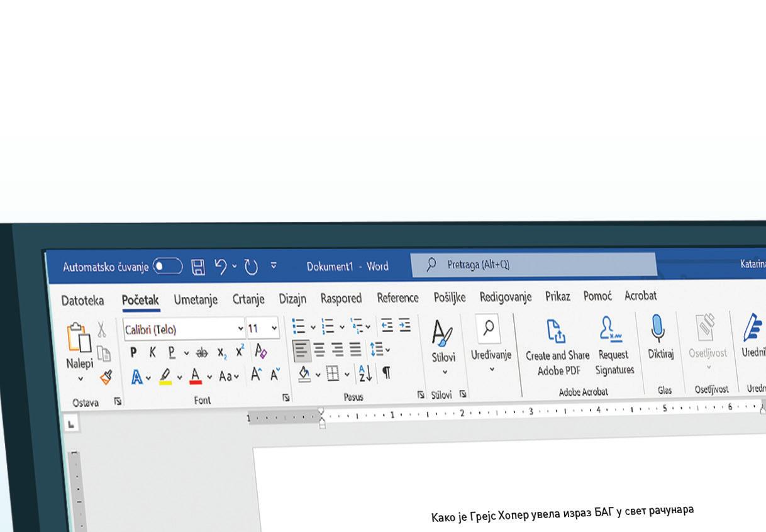Screen dimensions: 766x532
Task: Open the multilevel list dropdown arrow
Action: click(x=368, y=326)
